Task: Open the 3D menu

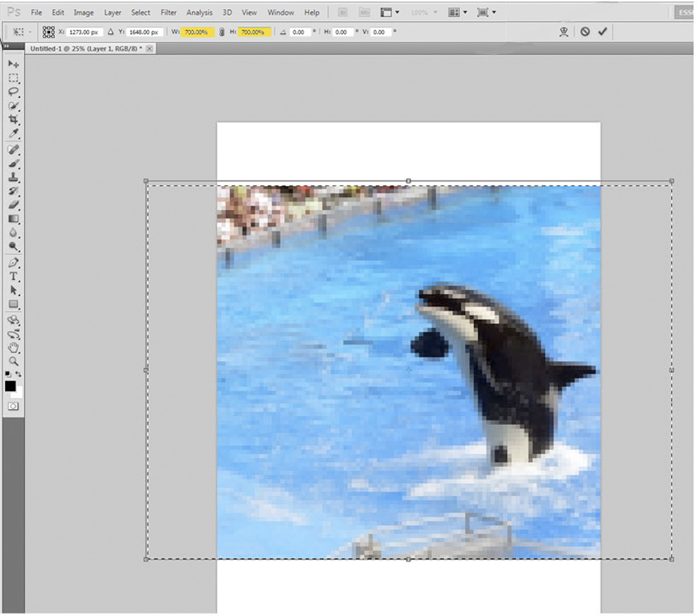Action: coord(227,13)
